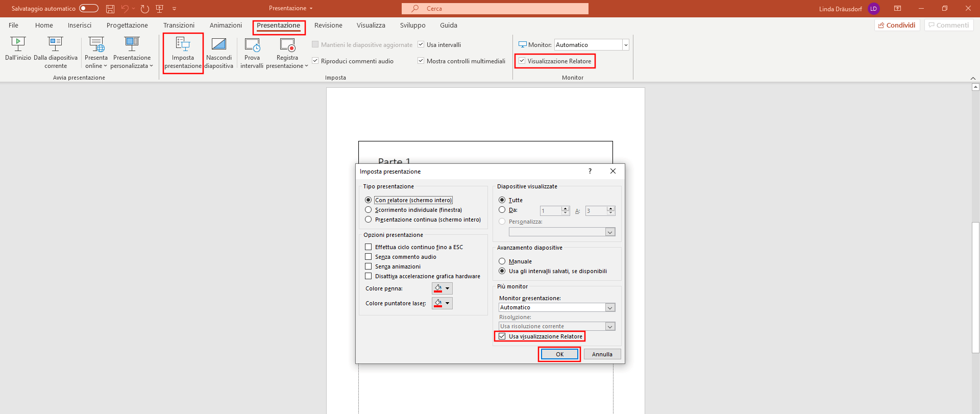Open Risoluzione dropdown
Viewport: 980px width, 414px height.
tap(610, 326)
